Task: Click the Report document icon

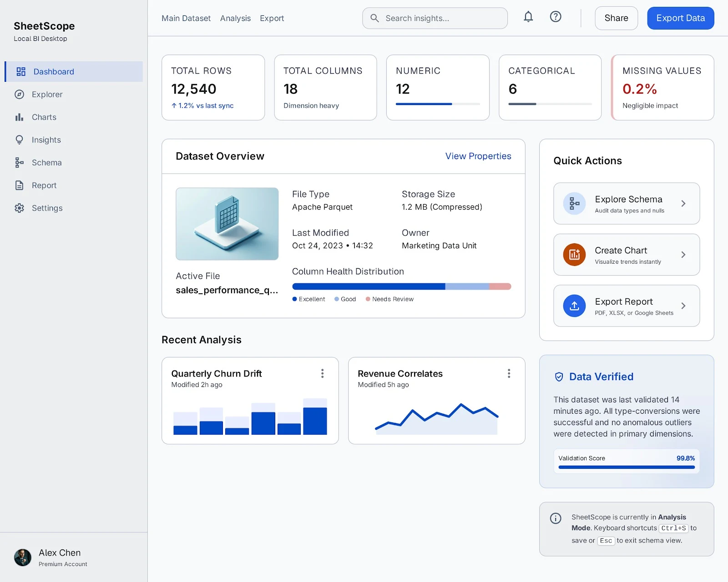Action: pos(19,186)
